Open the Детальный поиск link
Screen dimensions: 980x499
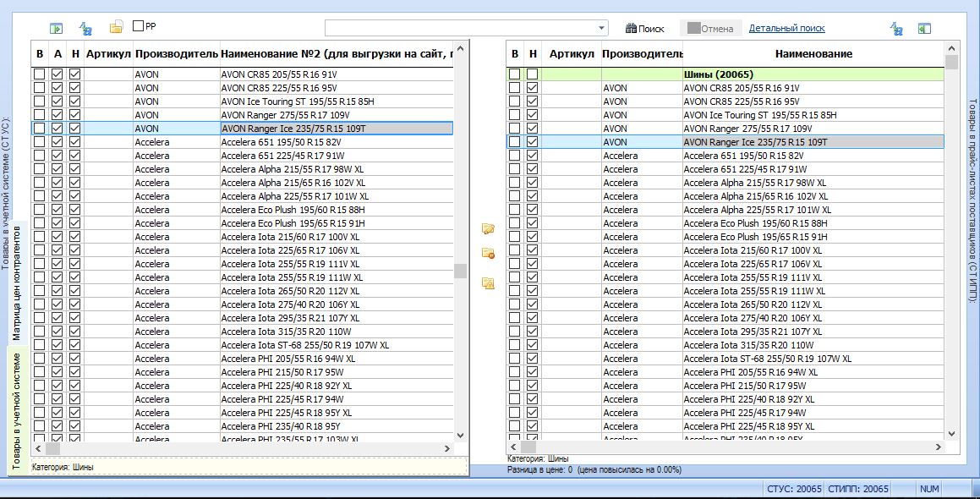click(787, 28)
